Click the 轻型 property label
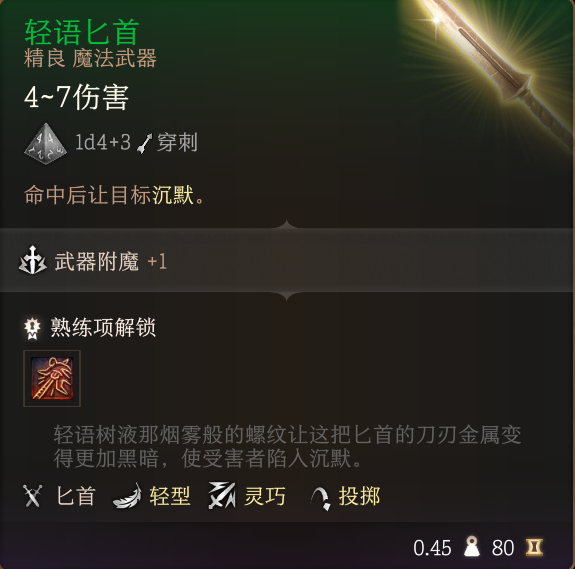 (x=170, y=496)
